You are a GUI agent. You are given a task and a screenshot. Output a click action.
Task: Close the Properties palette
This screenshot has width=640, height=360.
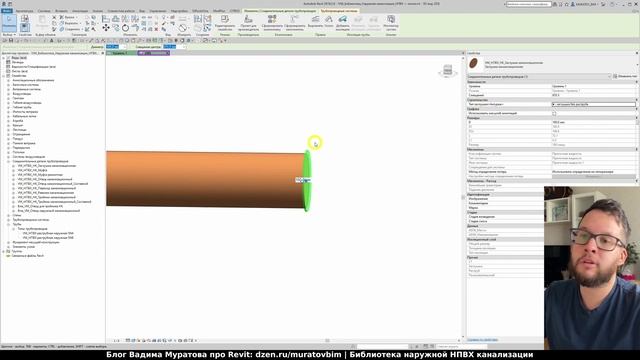pyautogui.click(x=637, y=53)
